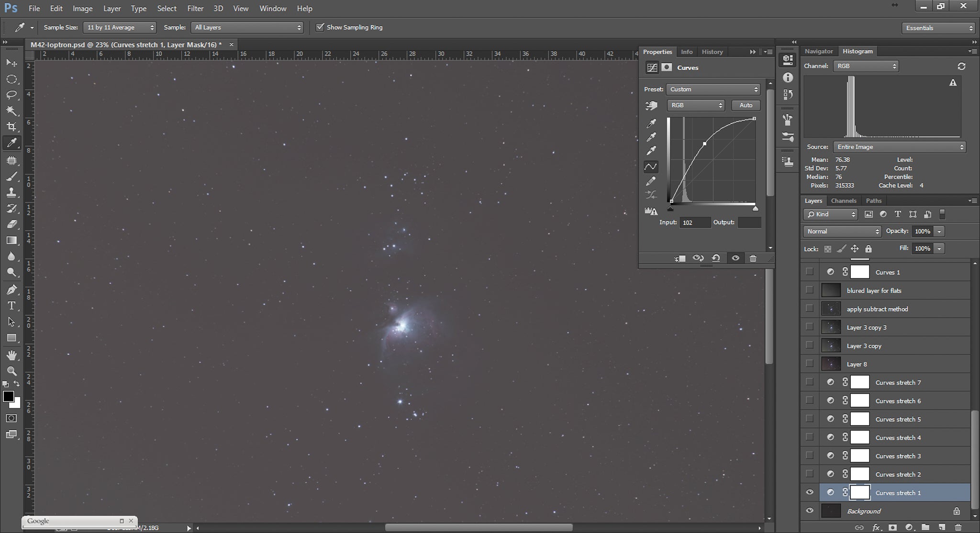Click the Auto curves button
980x533 pixels.
[745, 105]
